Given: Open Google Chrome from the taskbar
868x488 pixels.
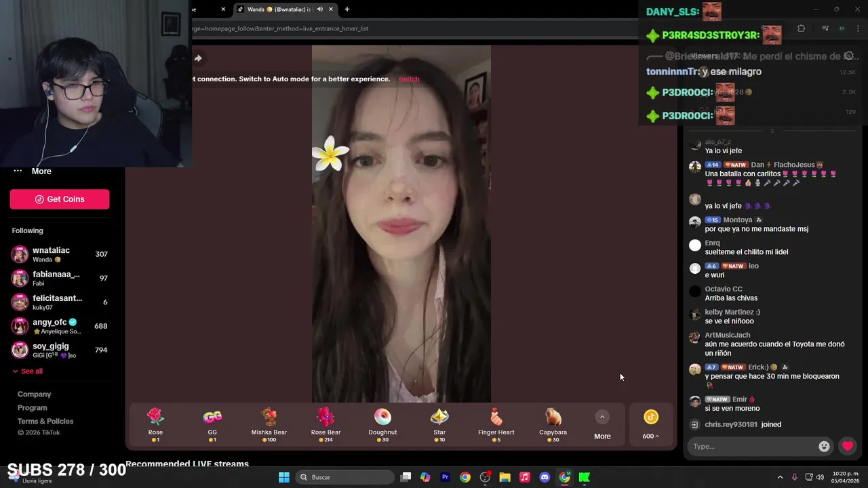Looking at the screenshot, I should tap(465, 477).
